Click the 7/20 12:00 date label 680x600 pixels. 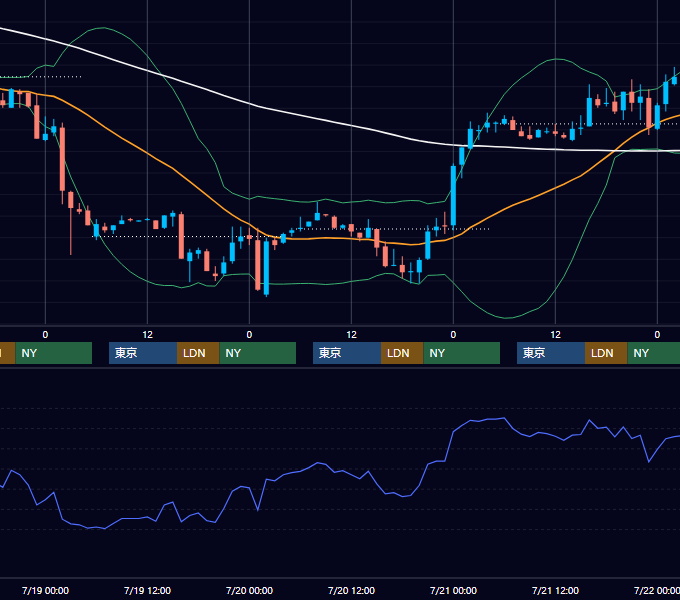coord(351,590)
